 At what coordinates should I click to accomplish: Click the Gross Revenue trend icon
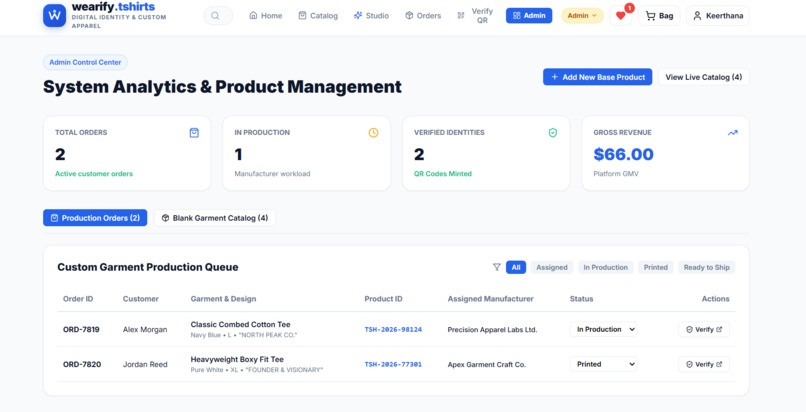732,133
